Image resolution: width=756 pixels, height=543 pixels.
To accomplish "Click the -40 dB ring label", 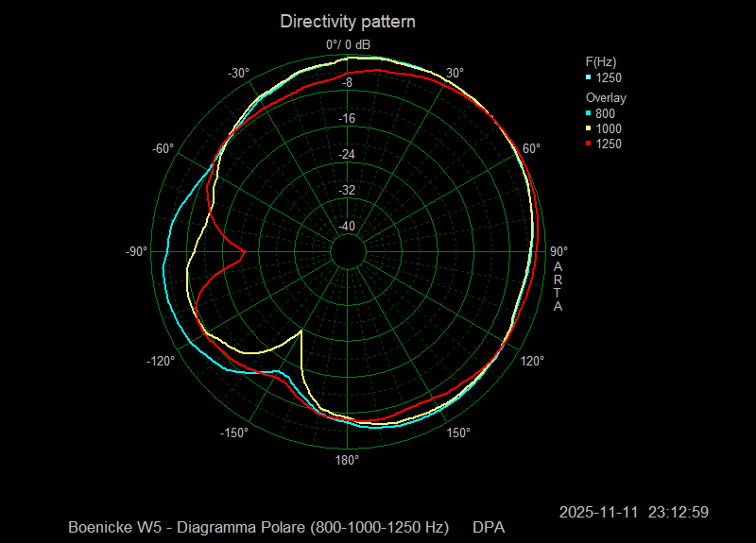I will 347,226.
